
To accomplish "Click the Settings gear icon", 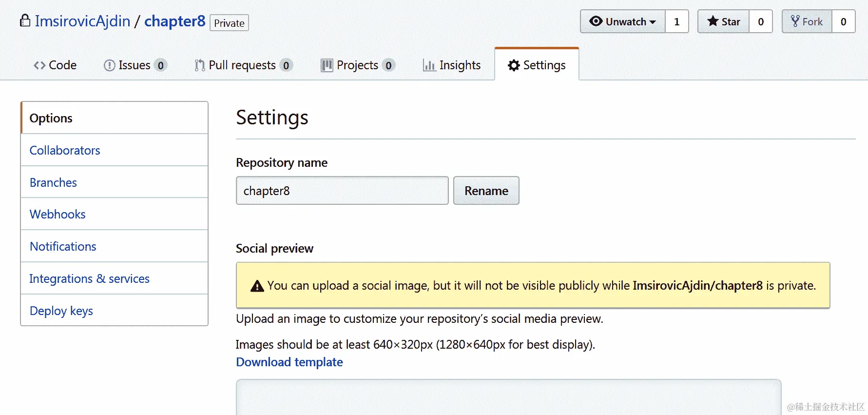I will point(514,65).
